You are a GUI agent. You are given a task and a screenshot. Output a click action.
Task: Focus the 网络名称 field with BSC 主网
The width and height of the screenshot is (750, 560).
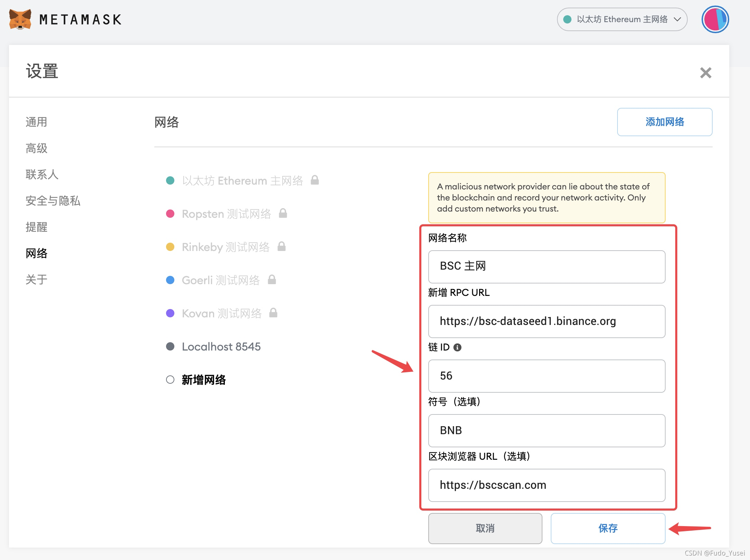(547, 267)
